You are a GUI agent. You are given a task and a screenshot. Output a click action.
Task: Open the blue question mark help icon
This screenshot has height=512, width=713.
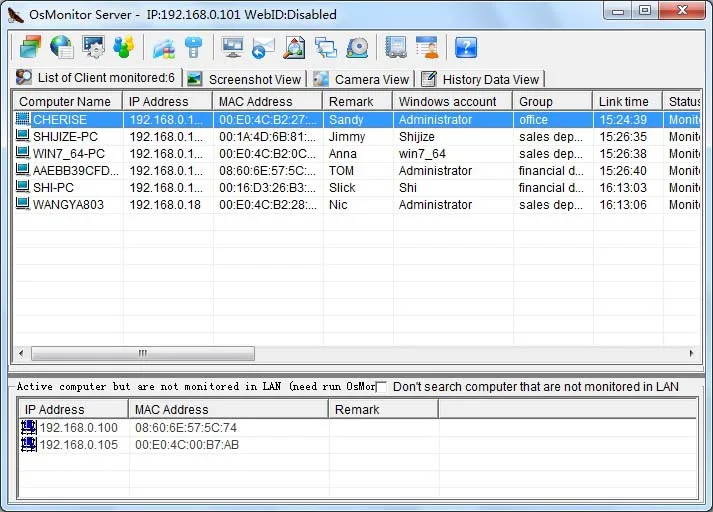pyautogui.click(x=465, y=47)
